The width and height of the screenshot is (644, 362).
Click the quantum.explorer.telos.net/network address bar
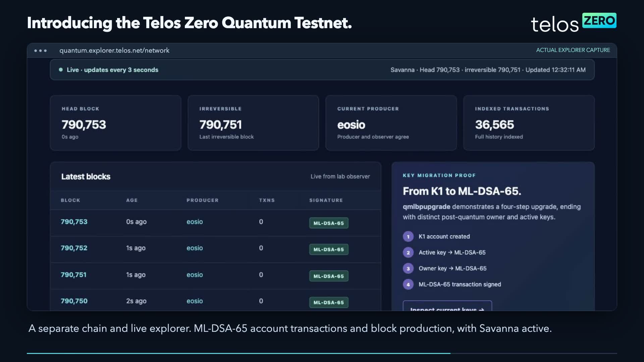click(114, 50)
